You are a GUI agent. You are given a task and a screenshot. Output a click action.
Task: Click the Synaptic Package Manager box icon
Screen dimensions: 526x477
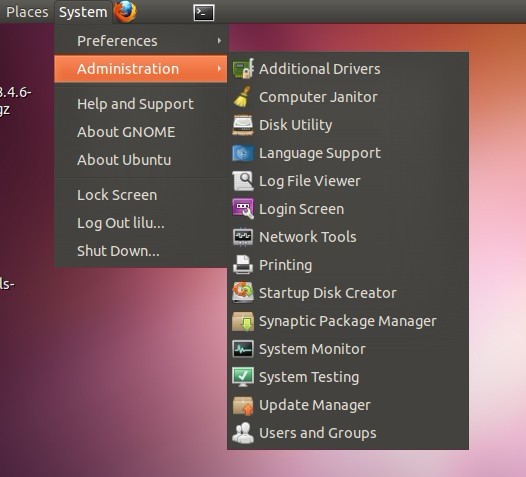(243, 321)
